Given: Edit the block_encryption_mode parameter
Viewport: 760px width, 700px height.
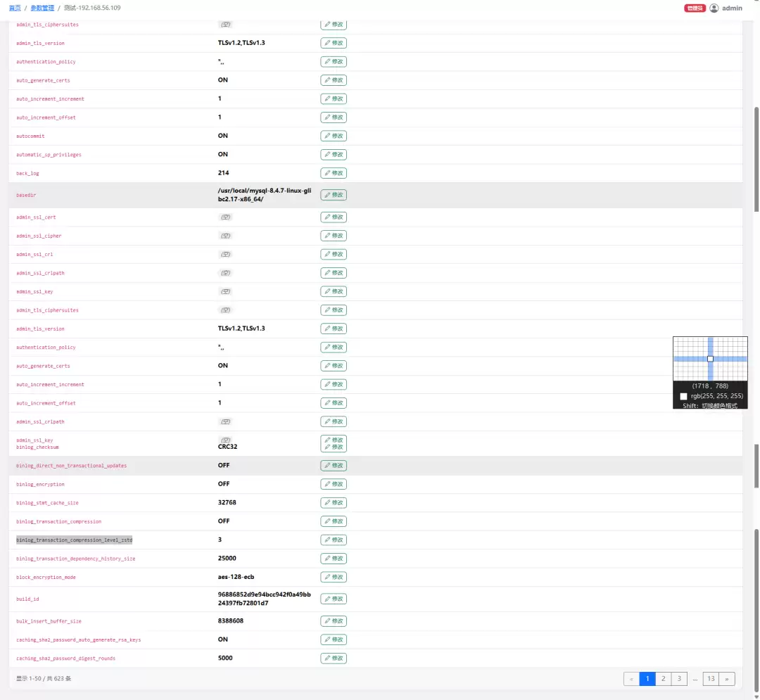Looking at the screenshot, I should click(334, 577).
